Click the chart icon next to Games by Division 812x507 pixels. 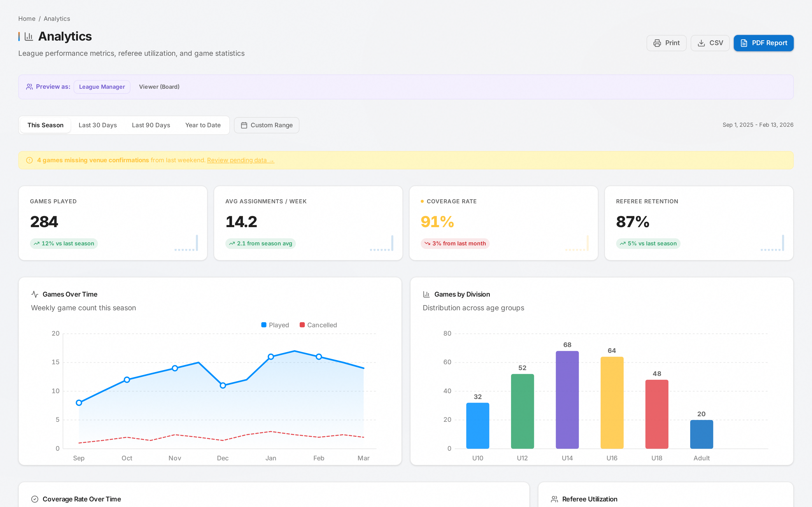(x=427, y=294)
